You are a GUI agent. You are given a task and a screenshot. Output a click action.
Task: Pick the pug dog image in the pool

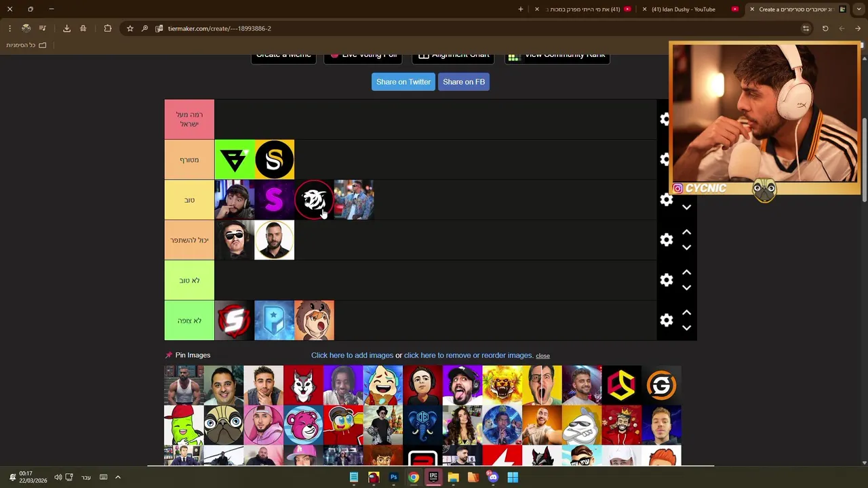[x=224, y=425]
